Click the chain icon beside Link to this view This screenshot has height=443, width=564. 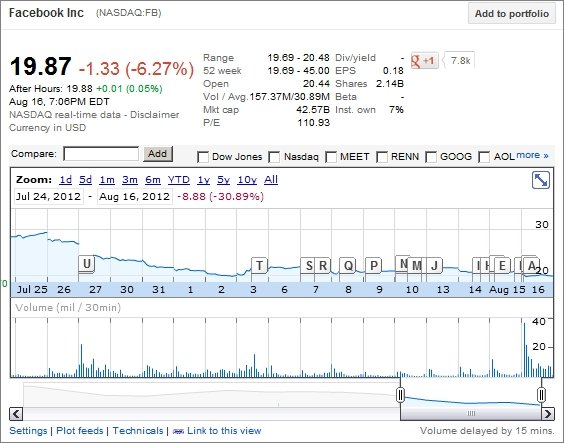[178, 431]
